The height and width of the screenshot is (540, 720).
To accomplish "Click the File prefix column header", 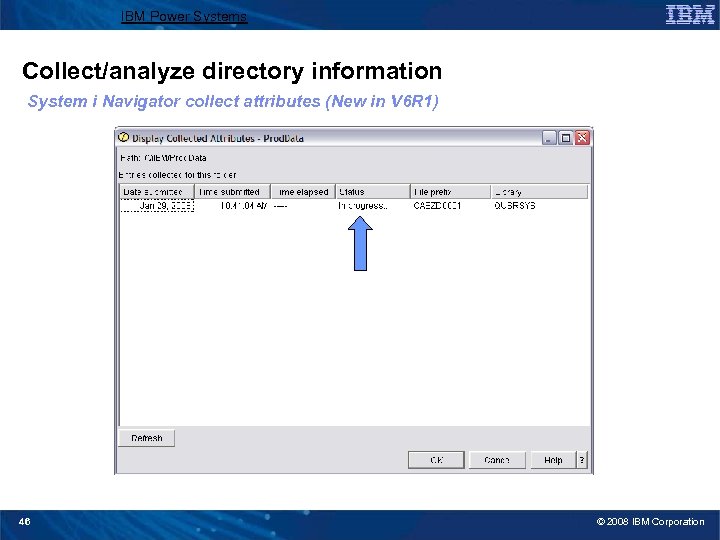I will [450, 192].
